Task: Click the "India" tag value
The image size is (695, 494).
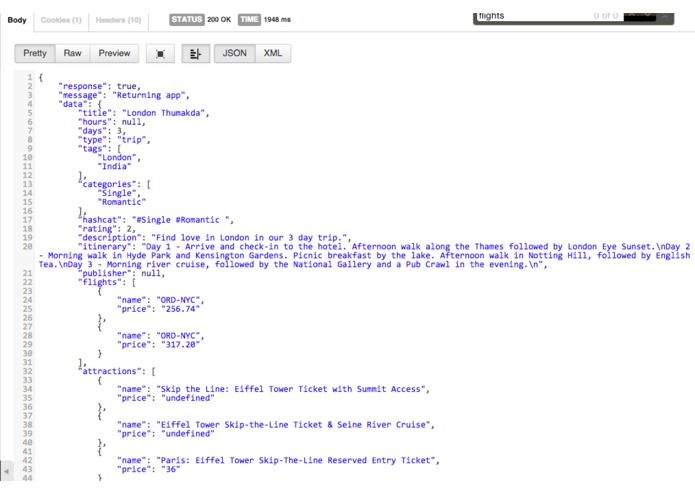Action: (114, 166)
